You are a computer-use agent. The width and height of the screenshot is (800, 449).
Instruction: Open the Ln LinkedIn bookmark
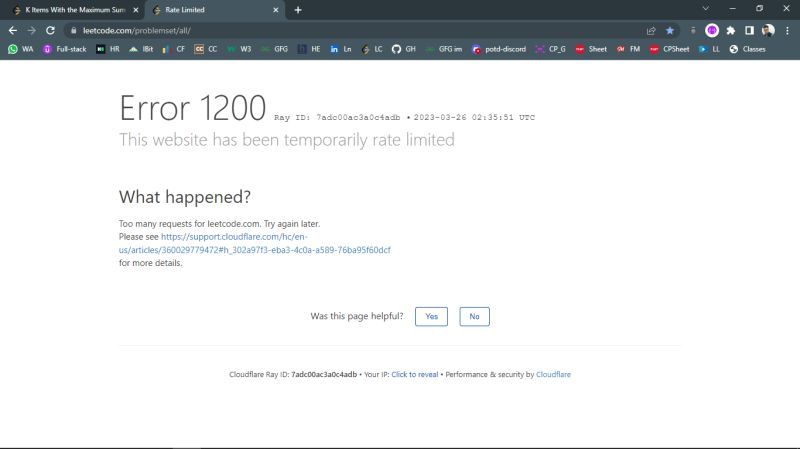click(x=341, y=49)
